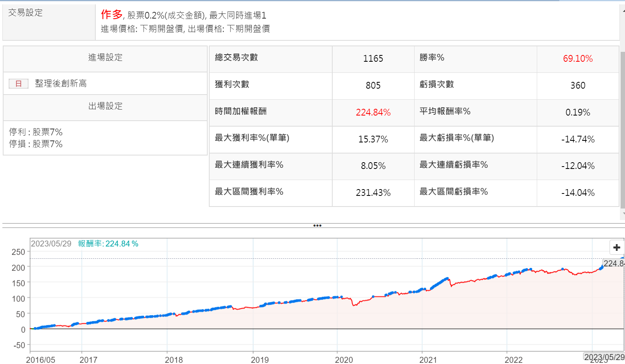Click the 224.8 value tag on chart
625x364 pixels.
tap(614, 264)
